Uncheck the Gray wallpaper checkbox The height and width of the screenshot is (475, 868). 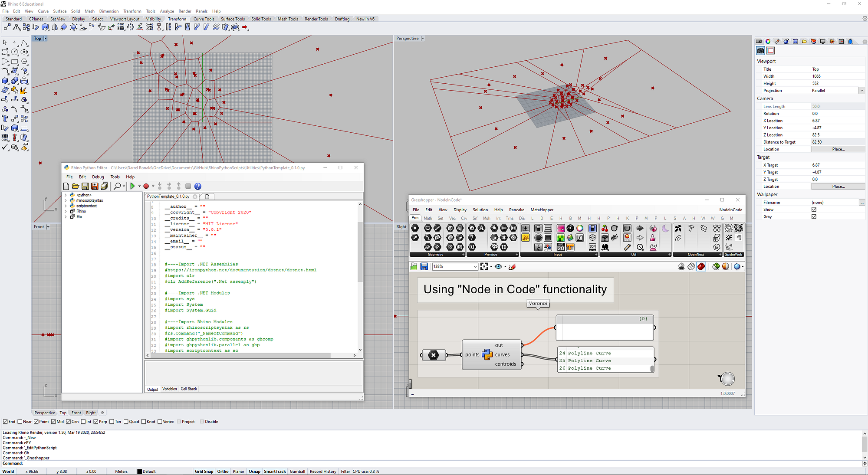point(814,216)
